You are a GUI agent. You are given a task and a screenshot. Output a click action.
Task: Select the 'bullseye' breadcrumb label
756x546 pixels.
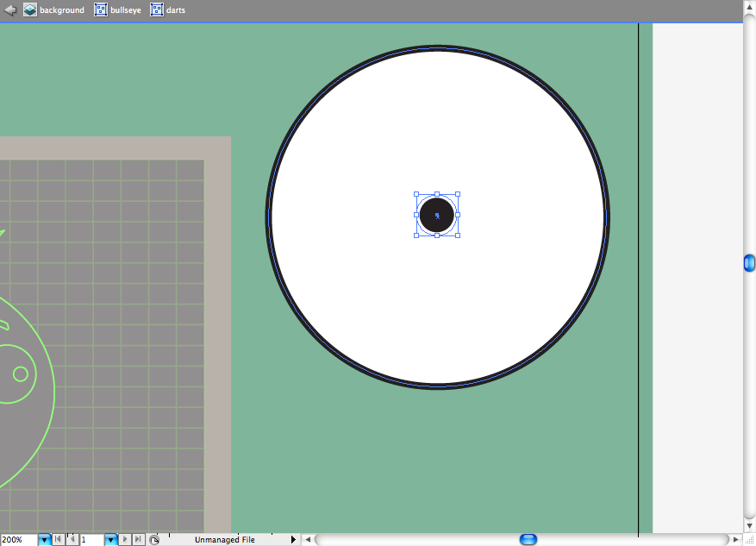click(126, 10)
